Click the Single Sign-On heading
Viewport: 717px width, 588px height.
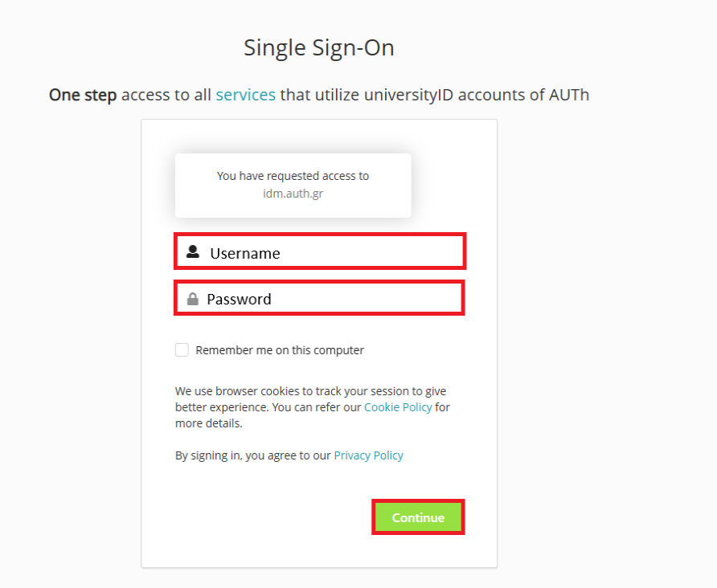[x=319, y=48]
